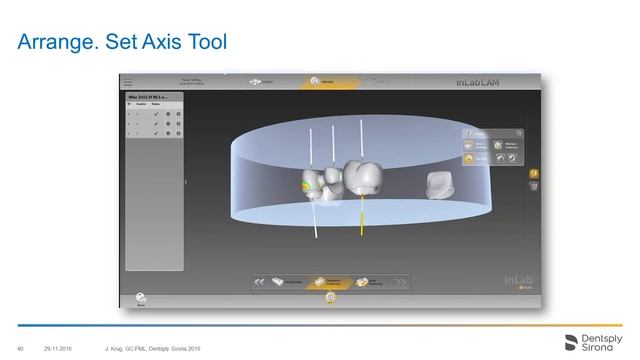Screen dimensions: 640x360
Task: Click the small icon in the tool palette's top-right corner
Action: pyautogui.click(x=519, y=133)
